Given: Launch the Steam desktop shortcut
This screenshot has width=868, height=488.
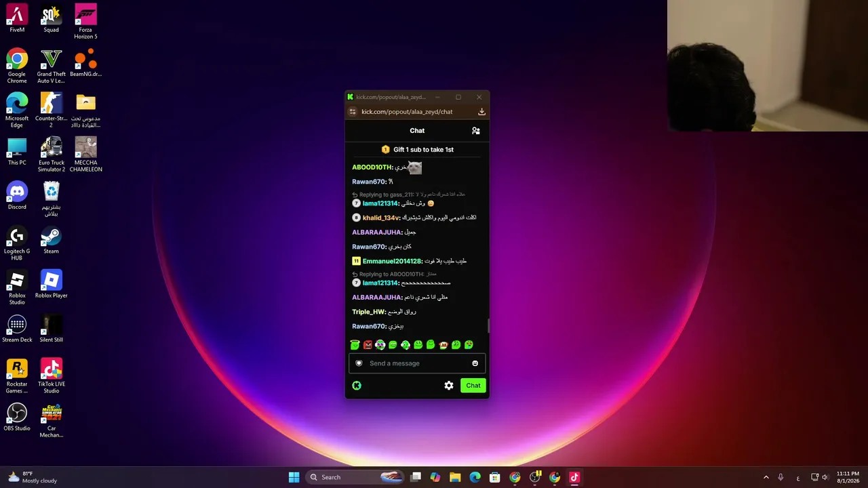Looking at the screenshot, I should pyautogui.click(x=51, y=240).
